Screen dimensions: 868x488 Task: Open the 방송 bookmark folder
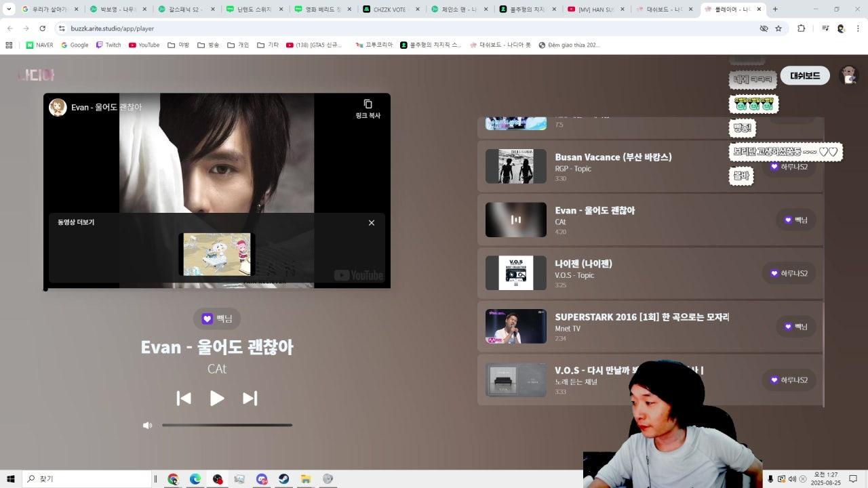tap(208, 45)
